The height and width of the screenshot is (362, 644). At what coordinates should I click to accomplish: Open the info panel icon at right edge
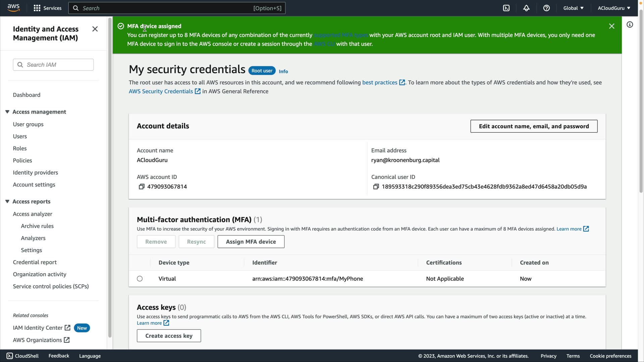[630, 24]
